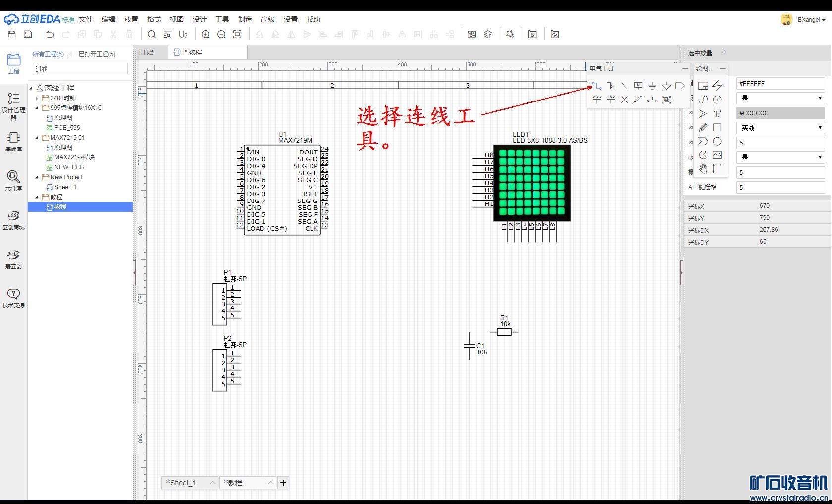This screenshot has width=832, height=504.
Task: Select the Canvas Origin tool
Action: tap(717, 169)
